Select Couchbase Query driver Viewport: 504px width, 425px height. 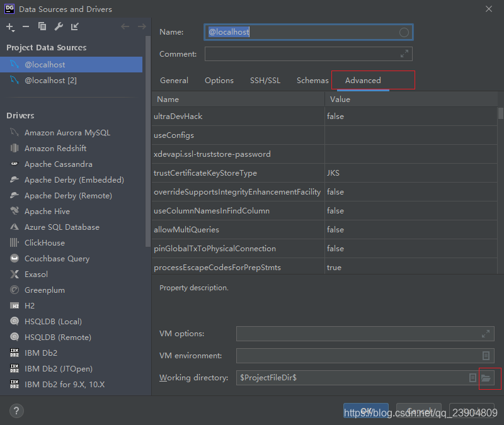click(72, 259)
